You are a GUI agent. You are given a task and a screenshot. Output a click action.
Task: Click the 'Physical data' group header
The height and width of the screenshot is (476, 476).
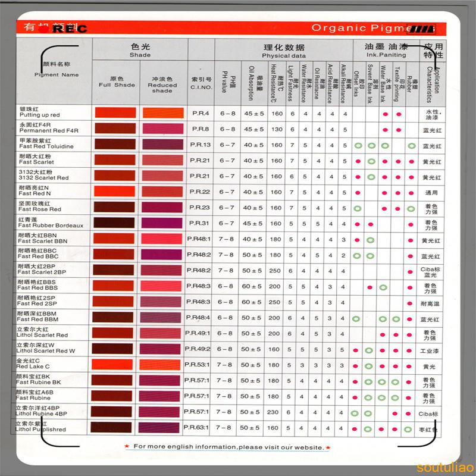[284, 56]
